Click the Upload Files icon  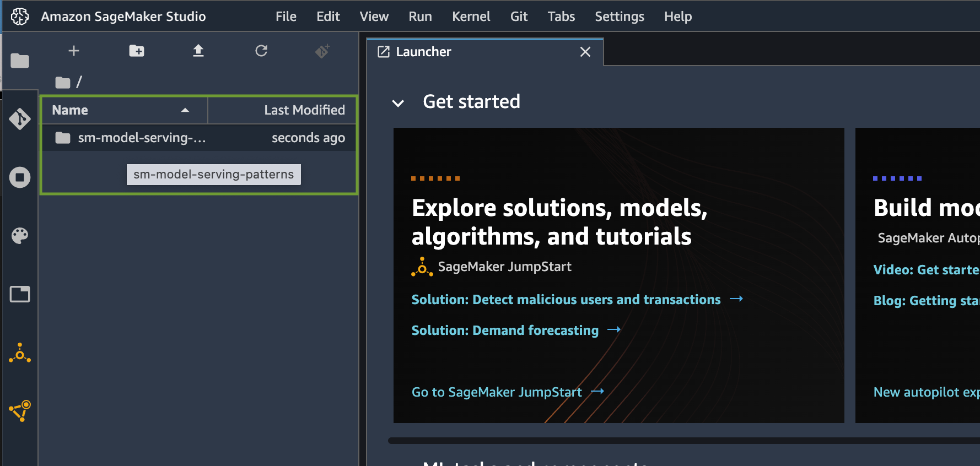tap(198, 51)
